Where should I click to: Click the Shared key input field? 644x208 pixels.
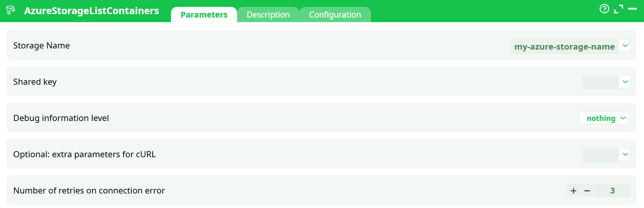(x=600, y=82)
